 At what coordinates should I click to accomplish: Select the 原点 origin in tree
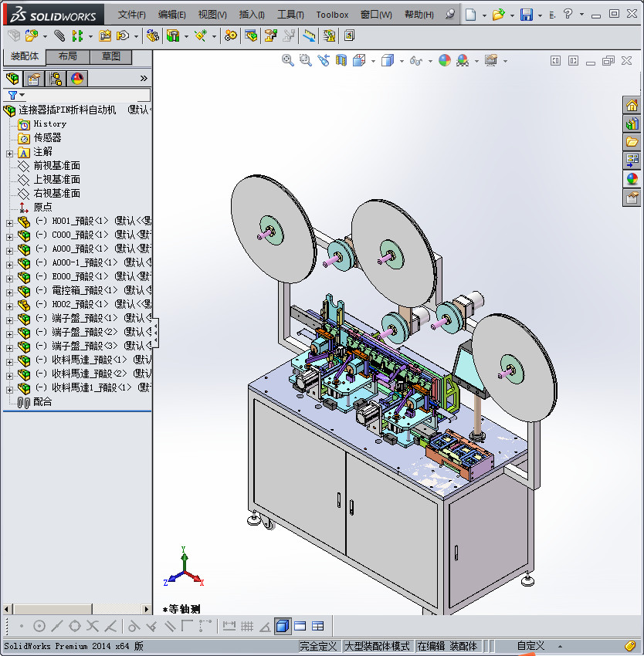click(x=42, y=207)
